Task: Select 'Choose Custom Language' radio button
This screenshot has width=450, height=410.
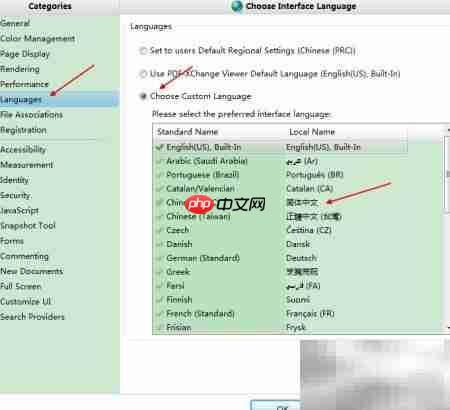Action: coord(143,96)
